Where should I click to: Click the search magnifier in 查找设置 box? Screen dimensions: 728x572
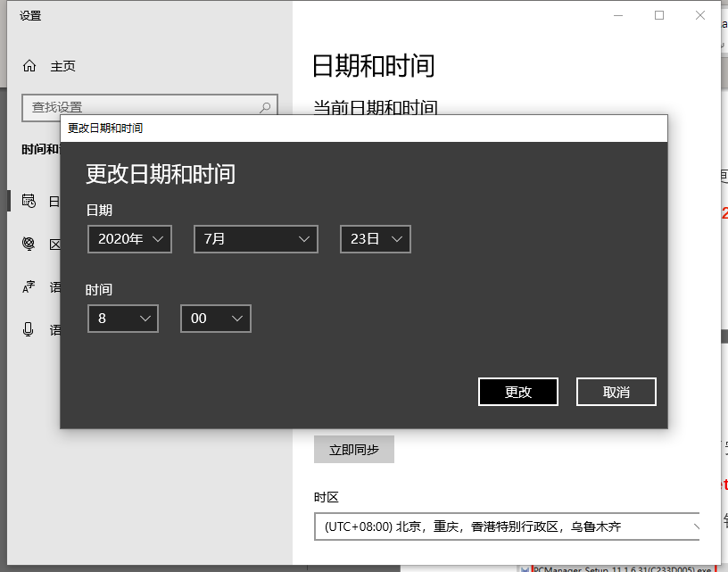(x=264, y=106)
